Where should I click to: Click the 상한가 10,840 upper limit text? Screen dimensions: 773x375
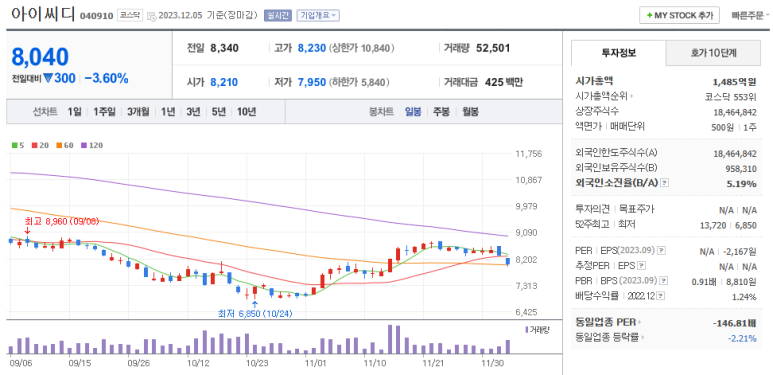(361, 48)
